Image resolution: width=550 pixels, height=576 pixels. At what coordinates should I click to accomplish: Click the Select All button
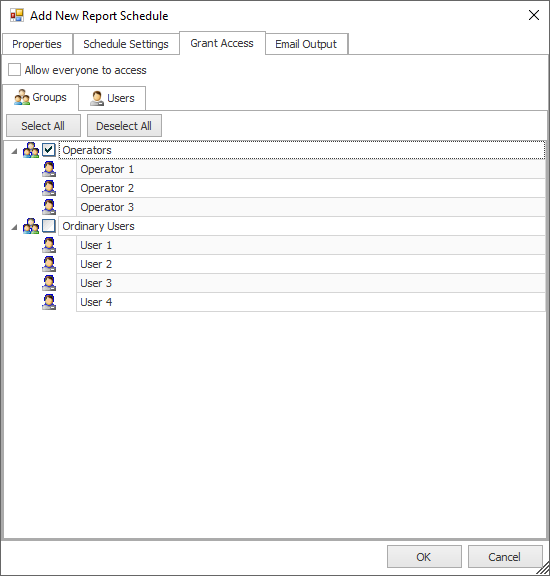43,126
